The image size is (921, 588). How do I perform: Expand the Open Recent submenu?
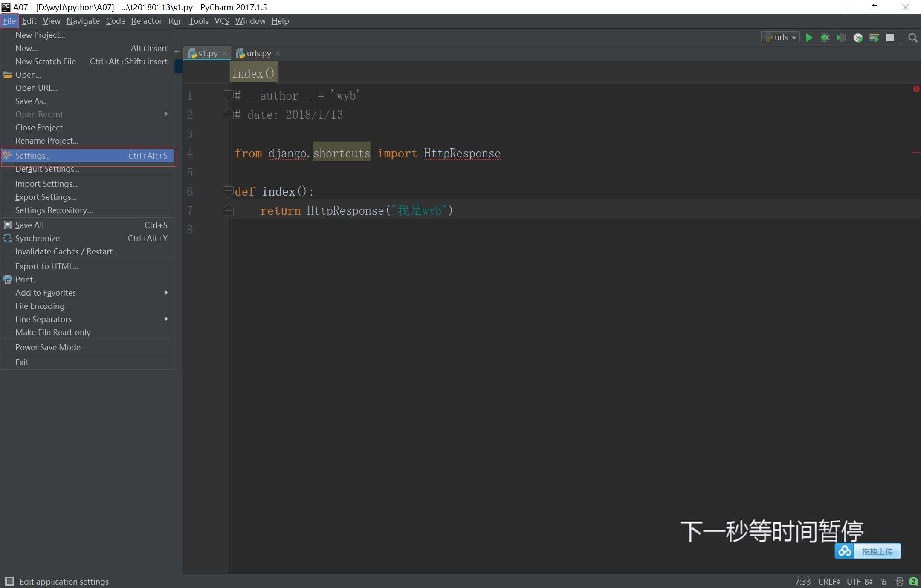pyautogui.click(x=87, y=114)
